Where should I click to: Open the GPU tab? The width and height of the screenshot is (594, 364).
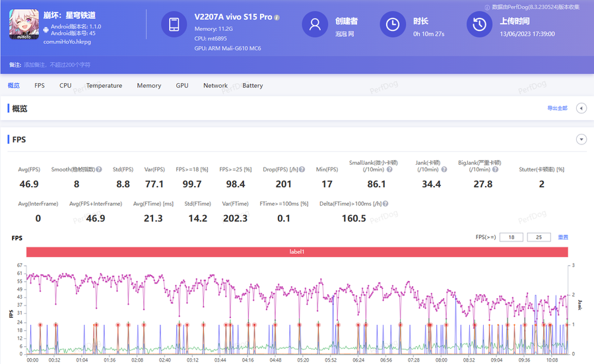tap(182, 86)
